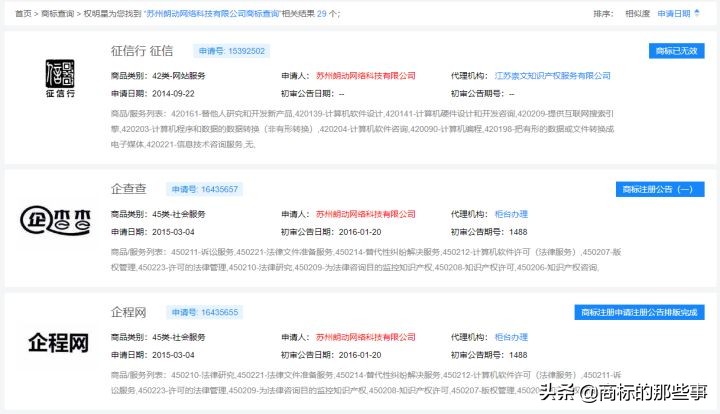This screenshot has height=414, width=720.
Task: Click the 商标已无效 status button
Action: (x=676, y=51)
